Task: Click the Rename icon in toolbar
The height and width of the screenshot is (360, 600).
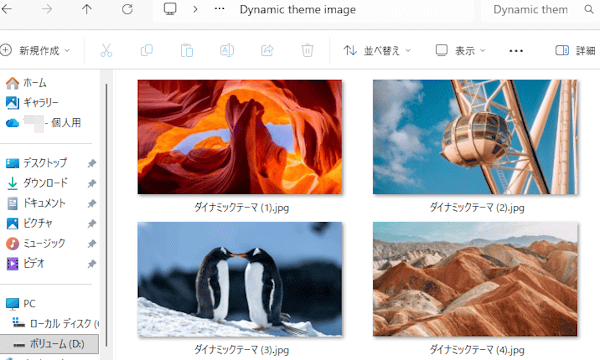Action: click(227, 50)
